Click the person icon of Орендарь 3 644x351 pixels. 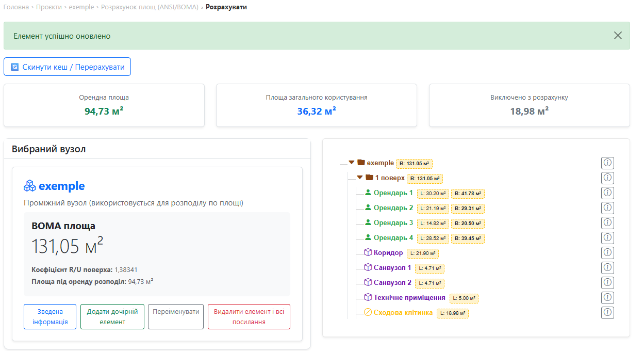(368, 222)
